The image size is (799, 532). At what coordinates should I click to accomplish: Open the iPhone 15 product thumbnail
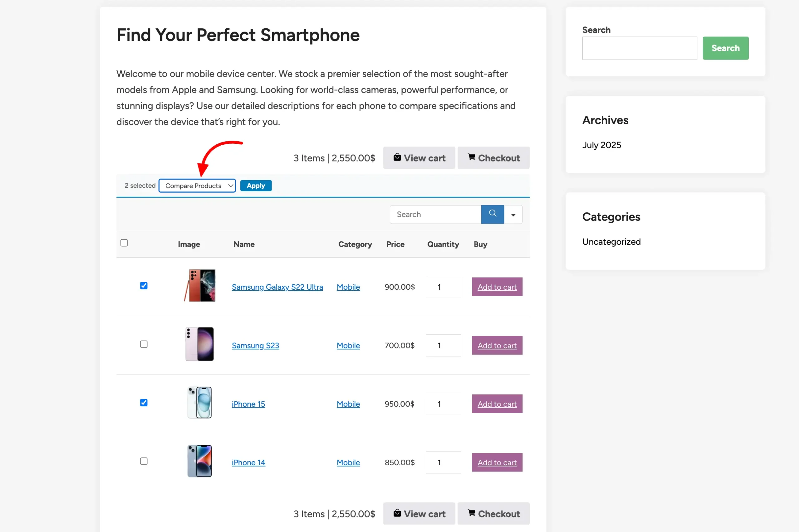point(200,403)
